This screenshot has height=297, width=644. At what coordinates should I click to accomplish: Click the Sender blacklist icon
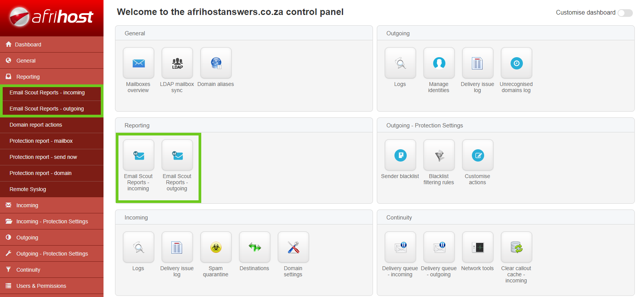point(400,155)
